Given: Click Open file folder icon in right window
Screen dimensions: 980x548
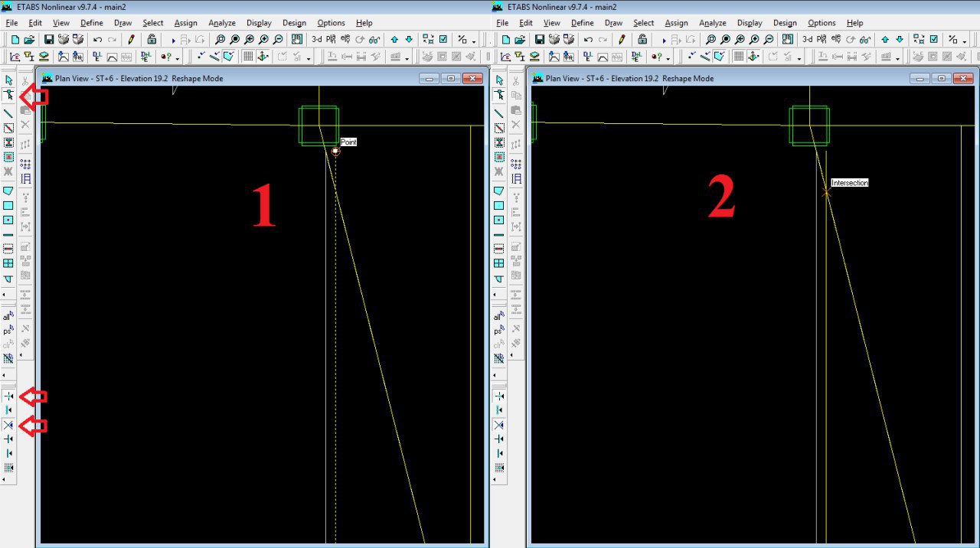Looking at the screenshot, I should pyautogui.click(x=519, y=39).
